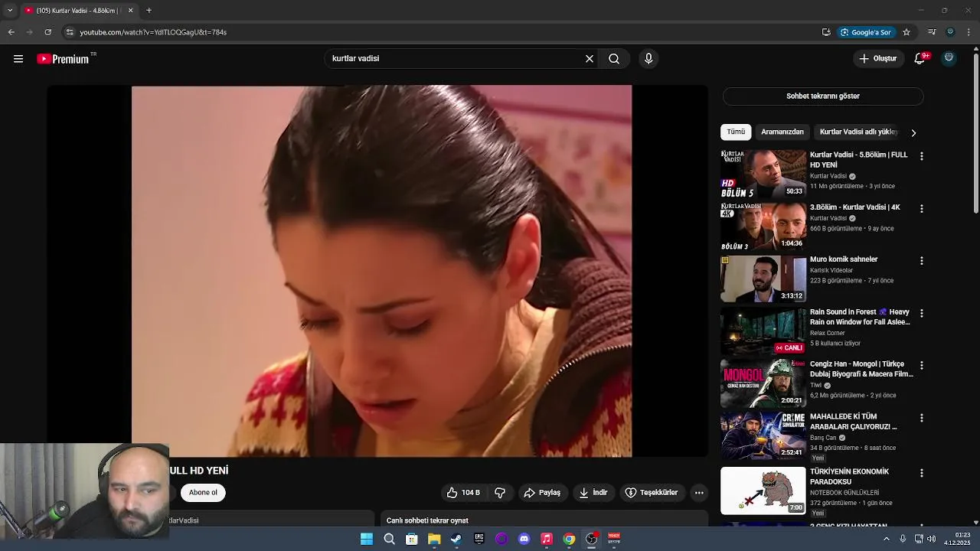Image resolution: width=980 pixels, height=551 pixels.
Task: Open Muro komik sahneler thumbnail
Action: (763, 279)
